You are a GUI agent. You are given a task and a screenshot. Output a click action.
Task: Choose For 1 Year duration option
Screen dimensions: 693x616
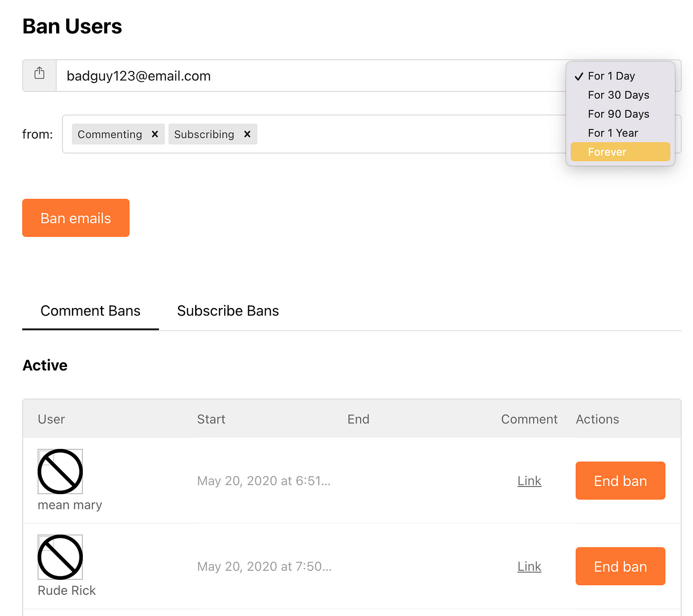tap(613, 133)
